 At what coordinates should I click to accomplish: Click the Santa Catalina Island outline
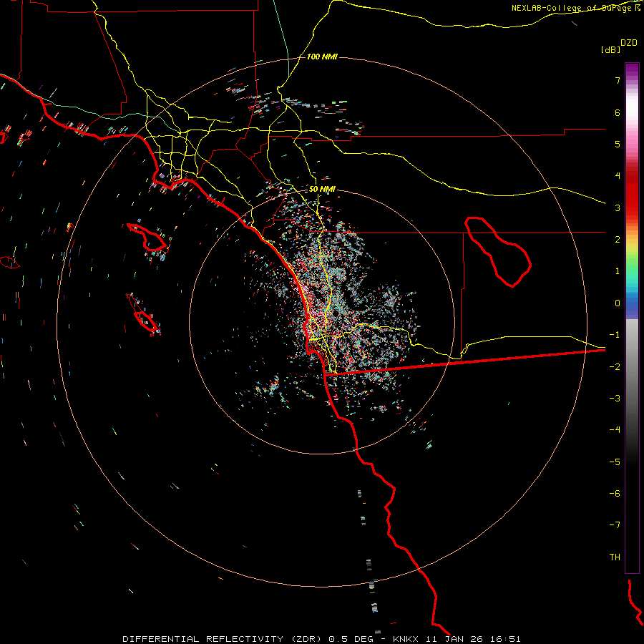[x=147, y=237]
